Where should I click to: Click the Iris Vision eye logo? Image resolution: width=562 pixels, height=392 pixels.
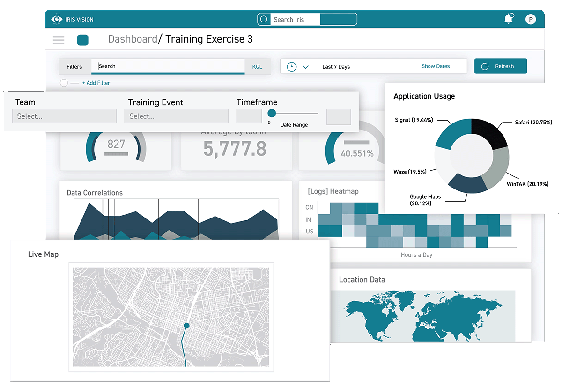56,19
